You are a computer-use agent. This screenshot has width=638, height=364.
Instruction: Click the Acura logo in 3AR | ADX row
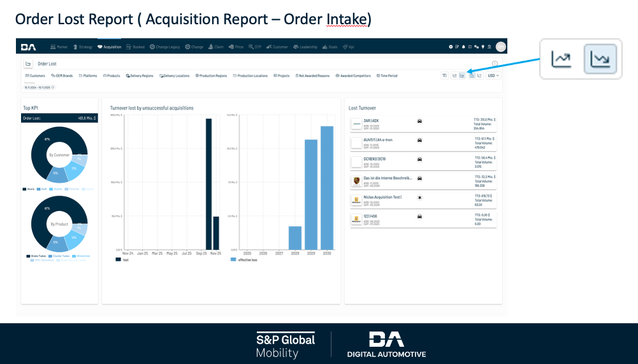tap(356, 124)
